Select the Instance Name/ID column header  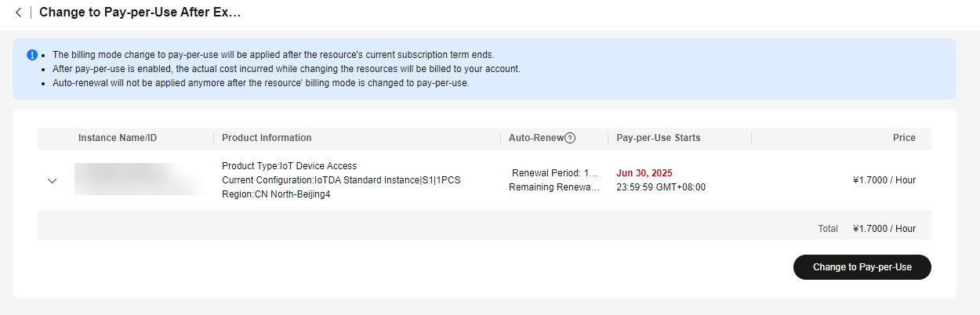pos(118,138)
